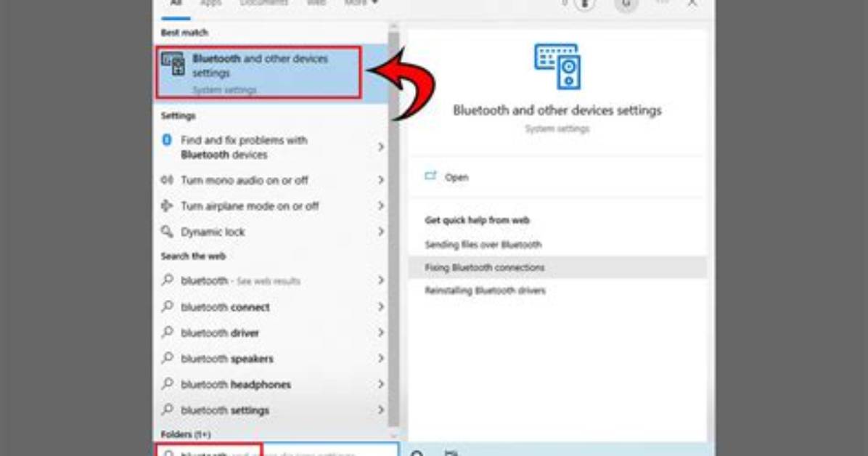Expand arrow for Turn airplane mode
The image size is (868, 456).
381,205
